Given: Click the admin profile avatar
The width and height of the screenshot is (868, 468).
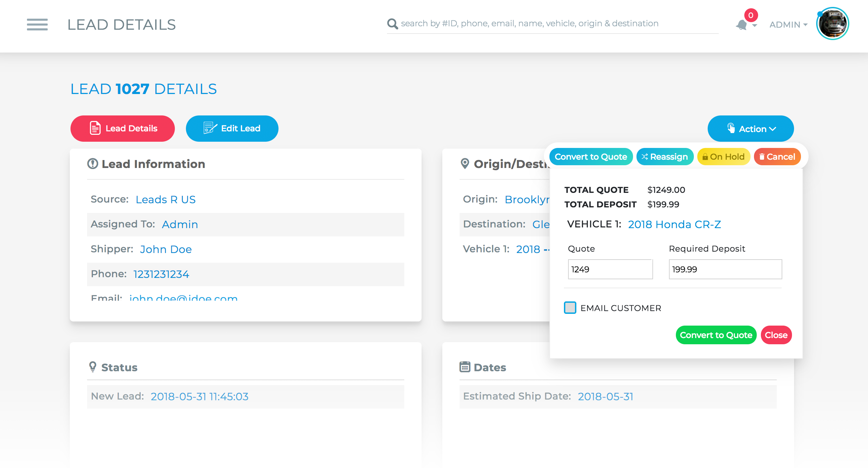Looking at the screenshot, I should [x=832, y=24].
